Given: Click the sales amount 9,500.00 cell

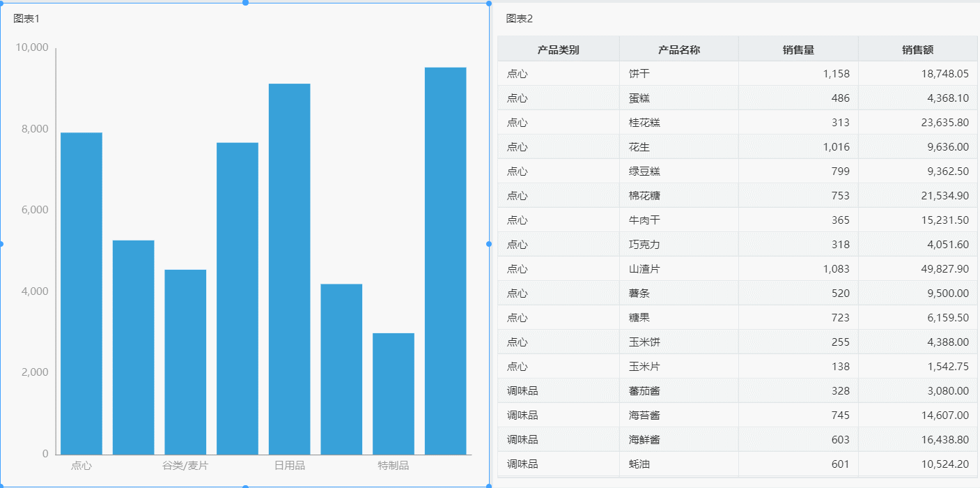Looking at the screenshot, I should [x=918, y=293].
